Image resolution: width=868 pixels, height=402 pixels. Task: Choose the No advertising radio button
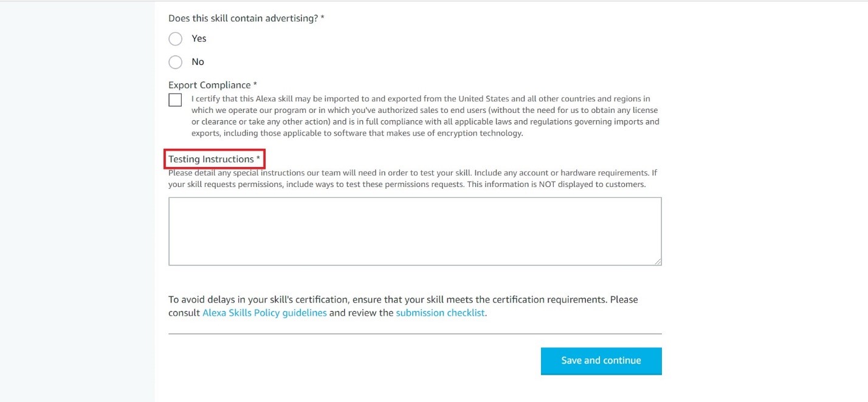tap(175, 62)
